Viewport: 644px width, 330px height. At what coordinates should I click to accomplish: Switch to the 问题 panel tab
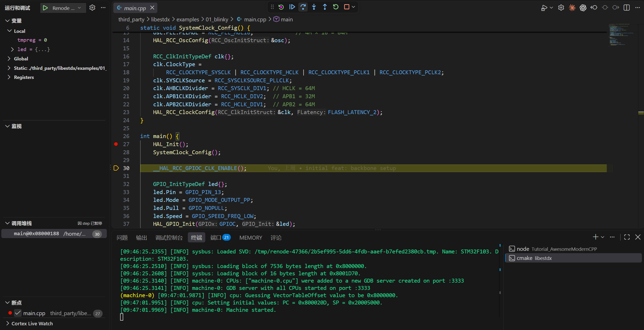coord(122,238)
